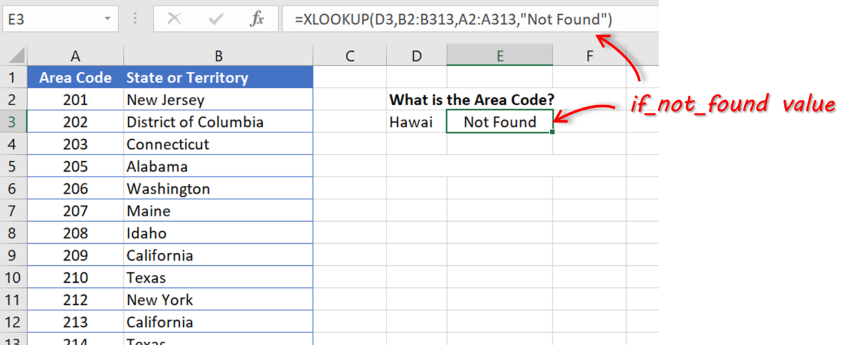
Task: Select column header B
Action: pos(218,55)
